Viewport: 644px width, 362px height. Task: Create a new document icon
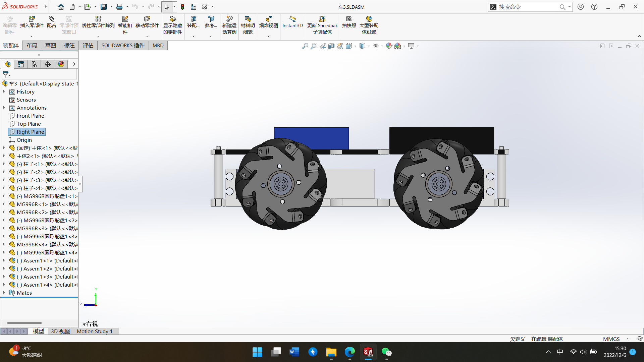[x=72, y=7]
